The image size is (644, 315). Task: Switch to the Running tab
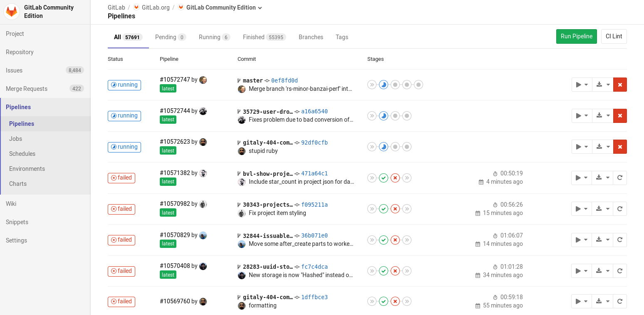point(214,37)
